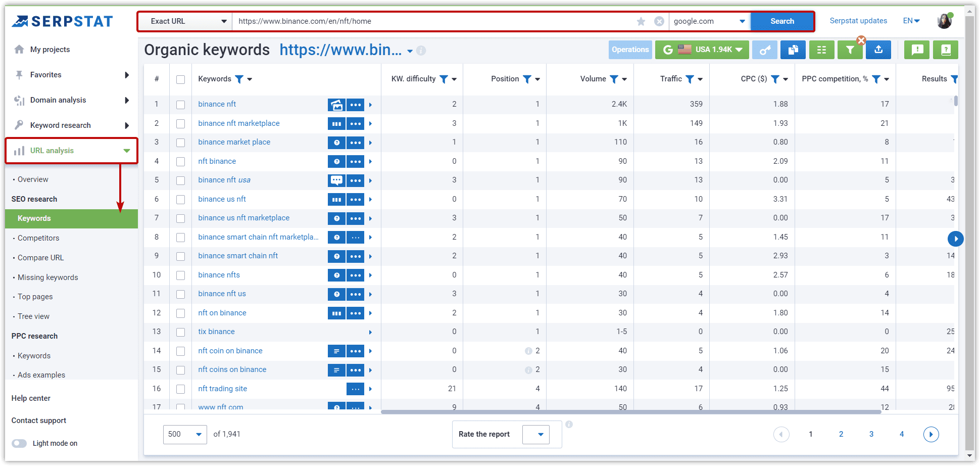
Task: Open the EN language dropdown
Action: [911, 21]
